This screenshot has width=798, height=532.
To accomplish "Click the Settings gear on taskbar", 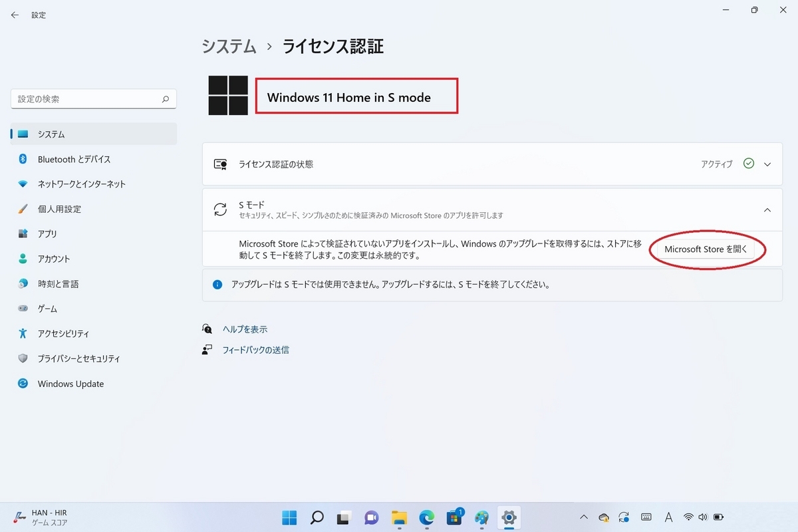I will click(x=509, y=517).
